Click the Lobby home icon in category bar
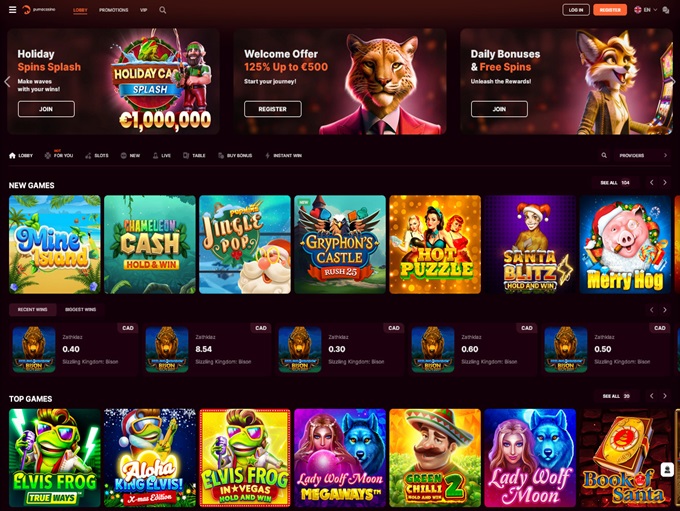680x511 pixels. (13, 155)
